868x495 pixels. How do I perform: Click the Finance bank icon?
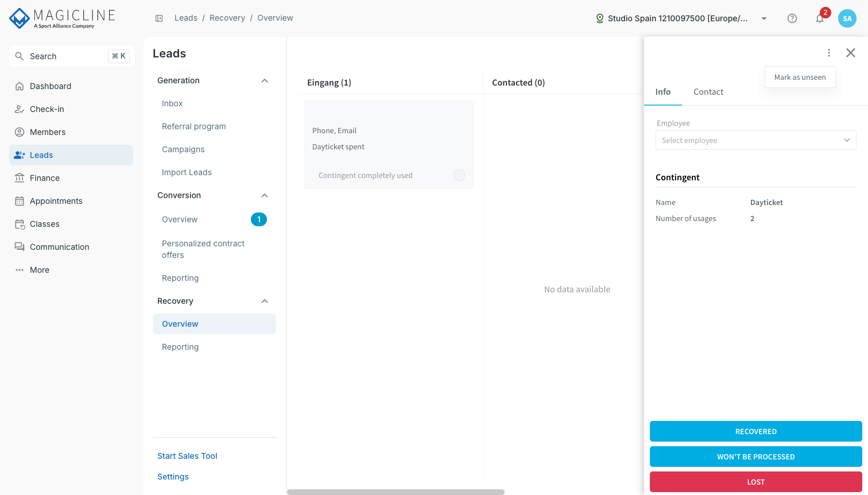(20, 178)
